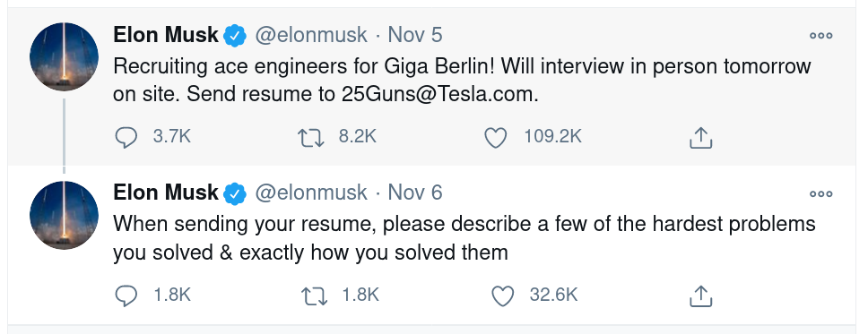This screenshot has width=868, height=334.
Task: Reply to the Nov 6 resume tweet
Action: coord(126,295)
